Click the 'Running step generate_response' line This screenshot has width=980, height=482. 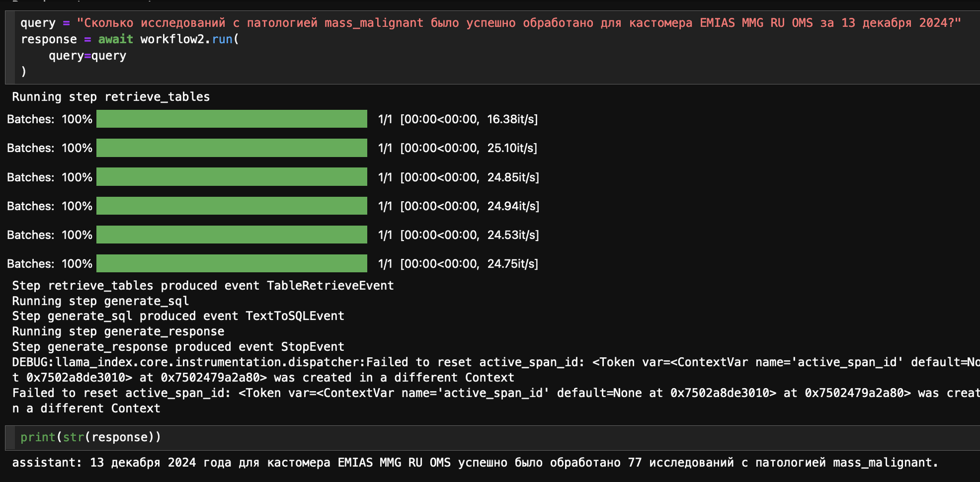[x=118, y=331]
